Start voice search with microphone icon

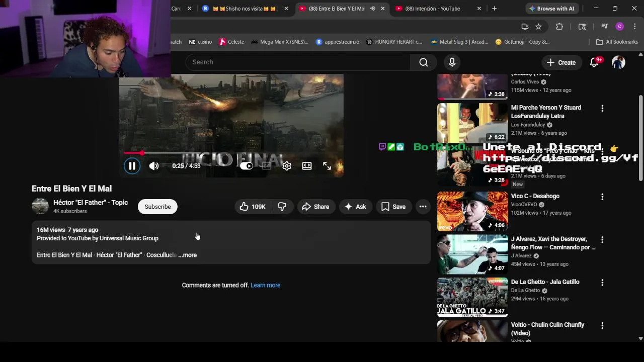point(452,62)
